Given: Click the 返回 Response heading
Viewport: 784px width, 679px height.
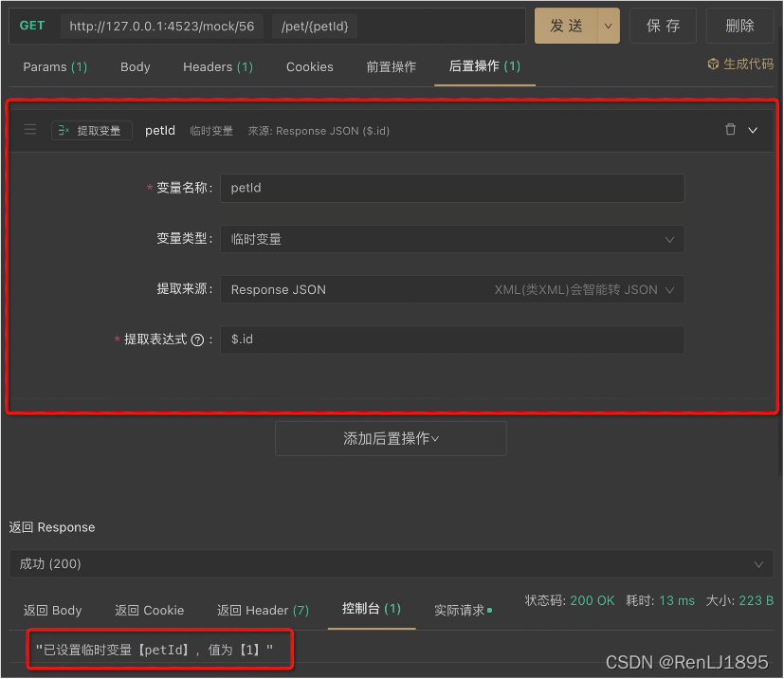Looking at the screenshot, I should [52, 527].
